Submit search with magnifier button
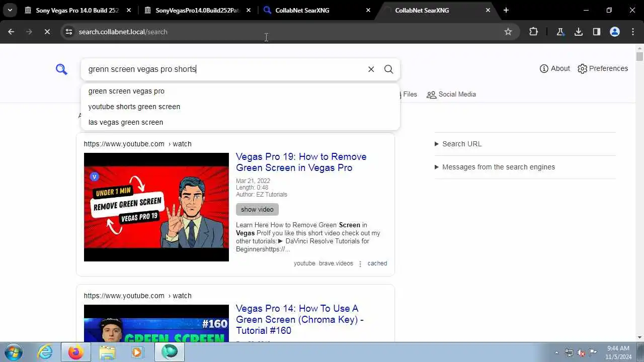The image size is (644, 362). 389,69
